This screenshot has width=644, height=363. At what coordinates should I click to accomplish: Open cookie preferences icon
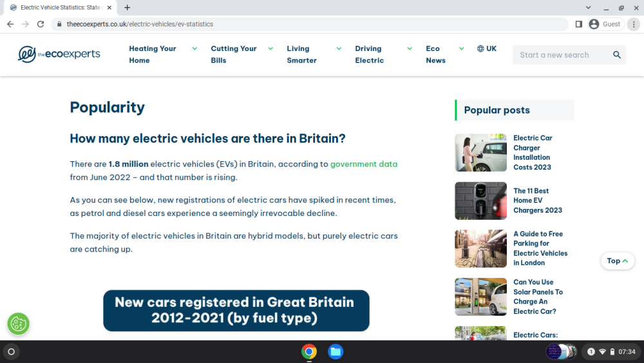18,324
